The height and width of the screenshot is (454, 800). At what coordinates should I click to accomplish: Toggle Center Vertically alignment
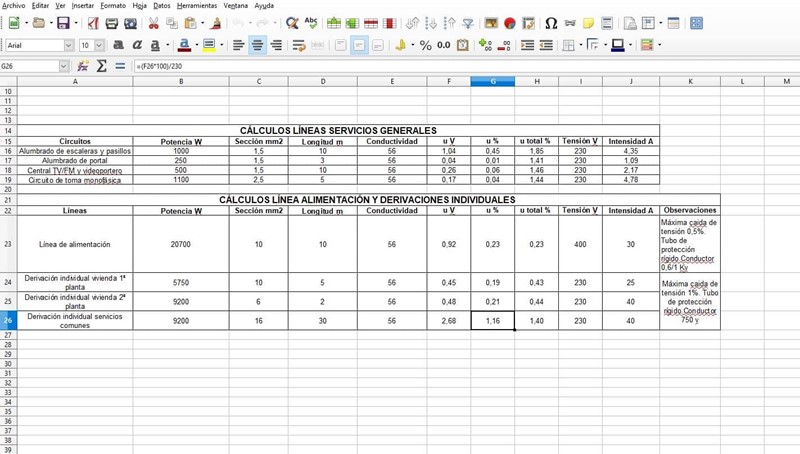pyautogui.click(x=359, y=45)
